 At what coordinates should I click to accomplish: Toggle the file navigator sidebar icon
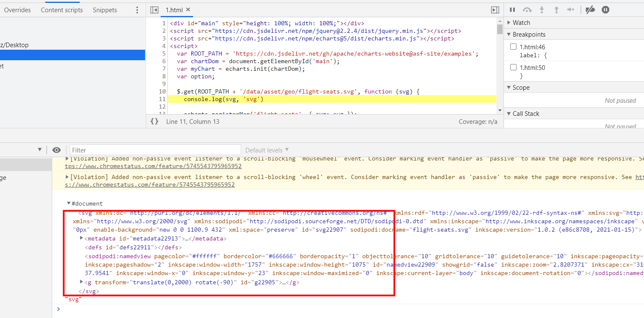tap(154, 10)
